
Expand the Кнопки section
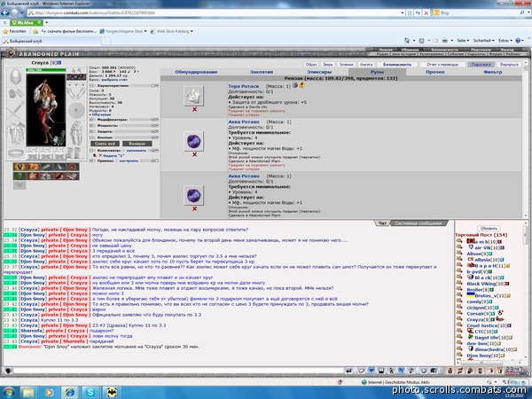pos(92,137)
